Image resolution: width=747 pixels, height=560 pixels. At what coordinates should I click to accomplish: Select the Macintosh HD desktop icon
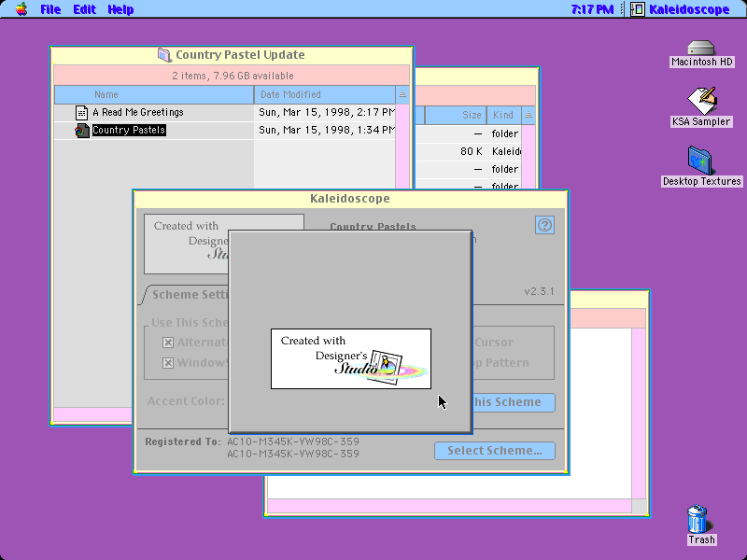click(x=701, y=49)
